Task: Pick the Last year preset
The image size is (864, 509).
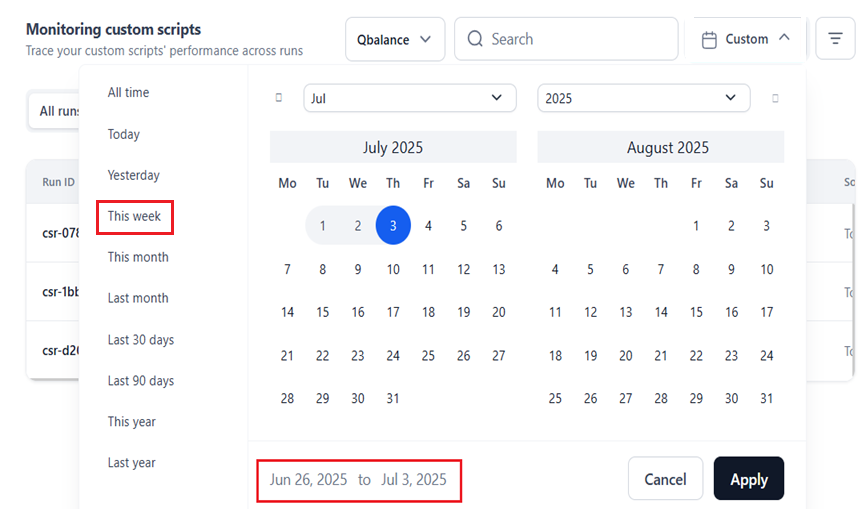Action: click(x=131, y=463)
